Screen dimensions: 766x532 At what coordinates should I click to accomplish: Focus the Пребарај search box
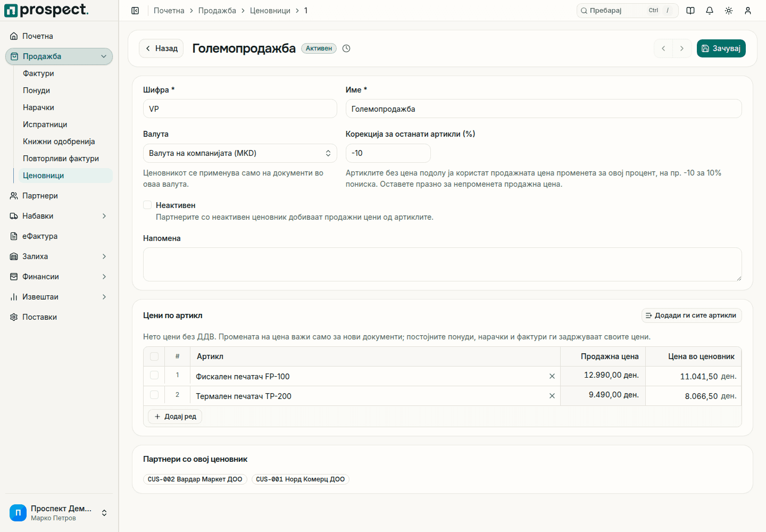[627, 11]
